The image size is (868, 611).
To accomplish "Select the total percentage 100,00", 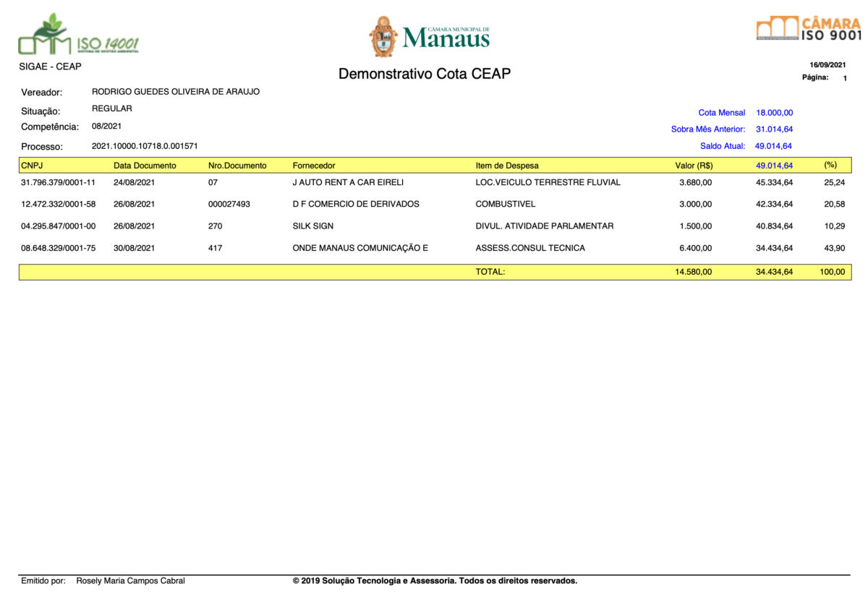I will 833,272.
